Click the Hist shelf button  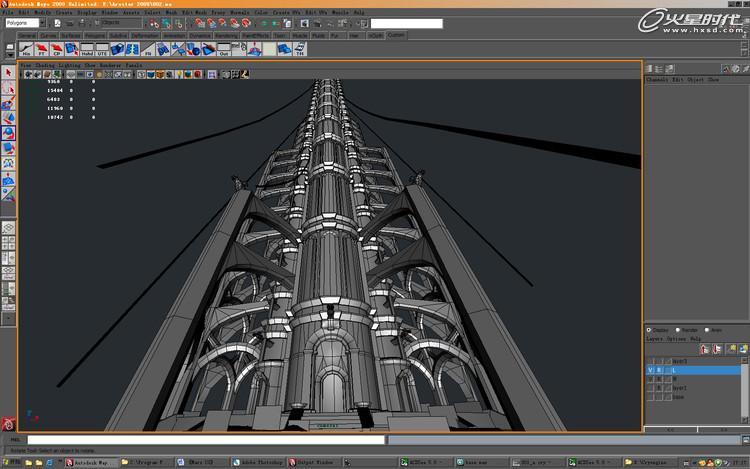(26, 49)
